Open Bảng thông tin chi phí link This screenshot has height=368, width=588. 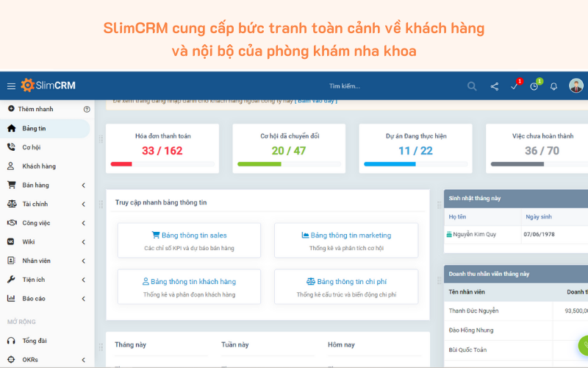[x=346, y=282]
